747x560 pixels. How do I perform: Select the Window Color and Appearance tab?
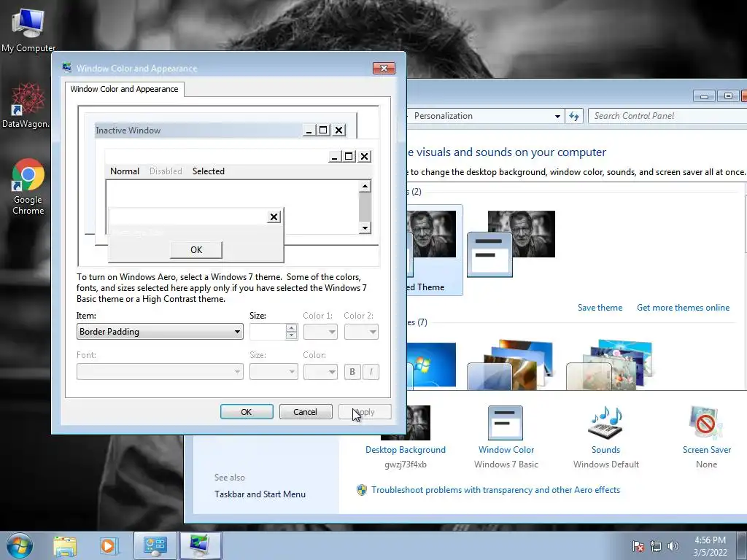coord(124,89)
